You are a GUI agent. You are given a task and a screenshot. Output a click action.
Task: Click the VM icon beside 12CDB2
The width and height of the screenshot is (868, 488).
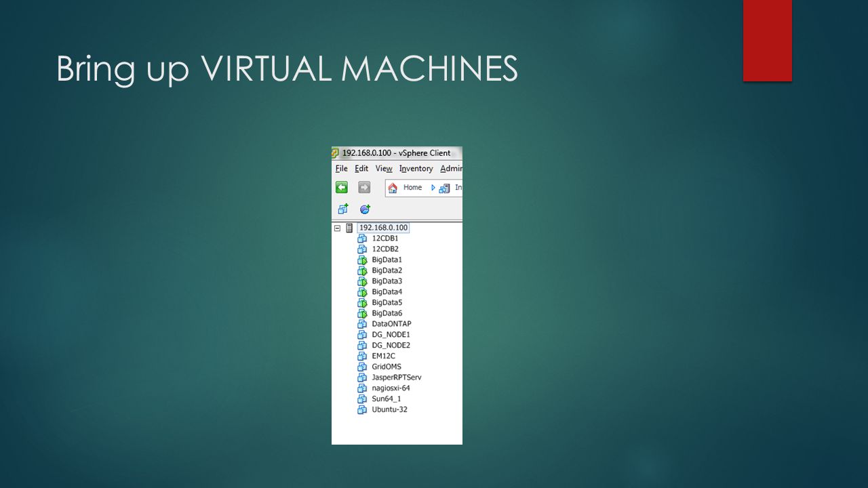(x=362, y=249)
